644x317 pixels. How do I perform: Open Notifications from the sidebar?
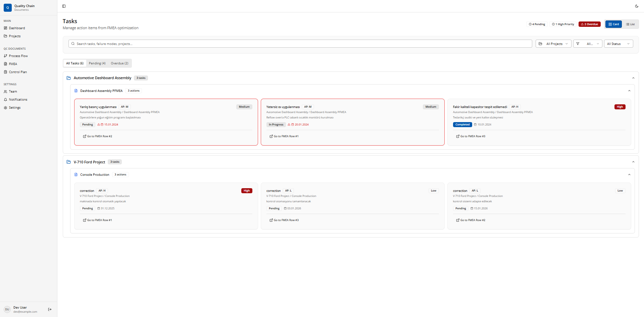click(18, 99)
